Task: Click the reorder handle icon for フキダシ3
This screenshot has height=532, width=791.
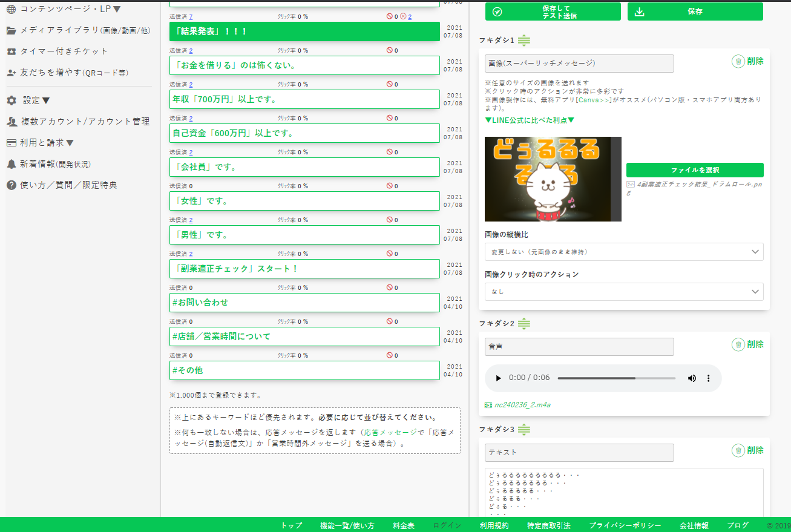Action: (x=524, y=430)
